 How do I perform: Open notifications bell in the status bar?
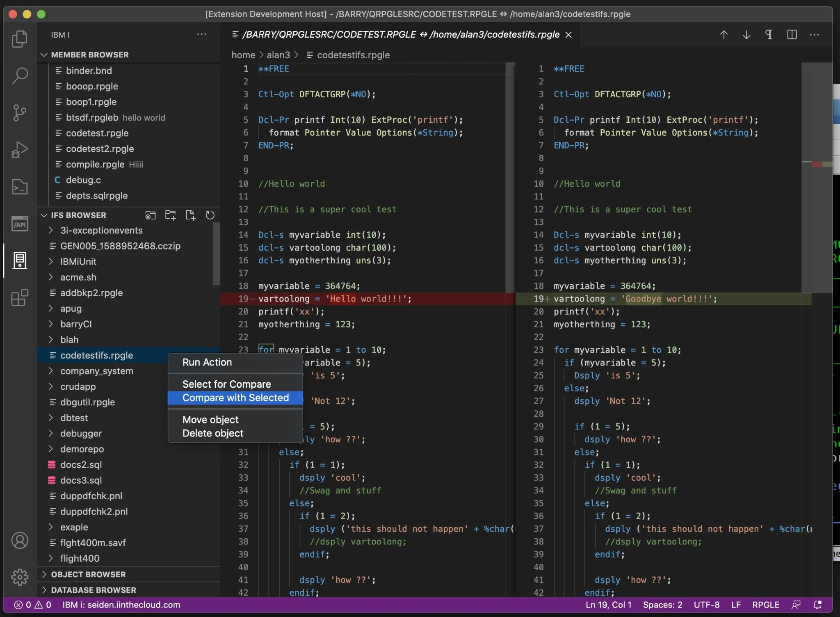[x=817, y=605]
